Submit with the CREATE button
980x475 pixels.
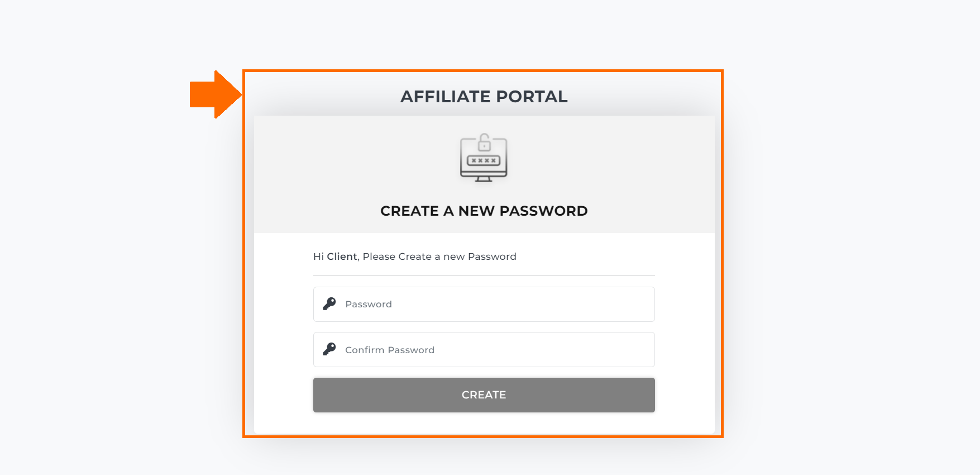click(484, 395)
